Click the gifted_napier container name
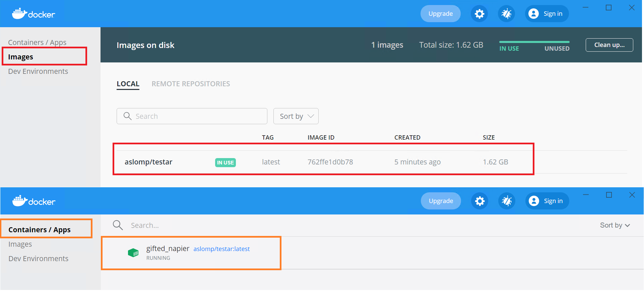 click(x=168, y=249)
